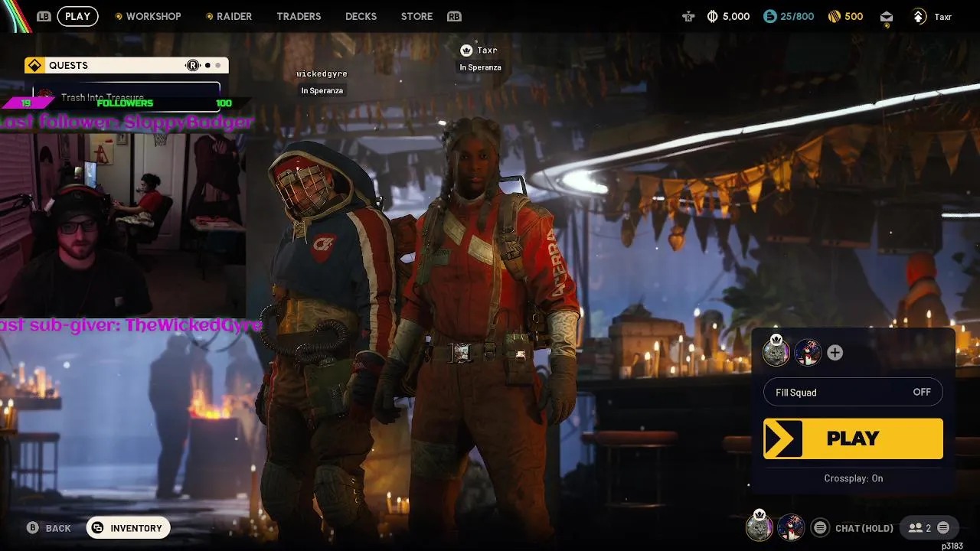Screen dimensions: 980x551
Task: Click the Crossplay: On setting
Action: (853, 478)
